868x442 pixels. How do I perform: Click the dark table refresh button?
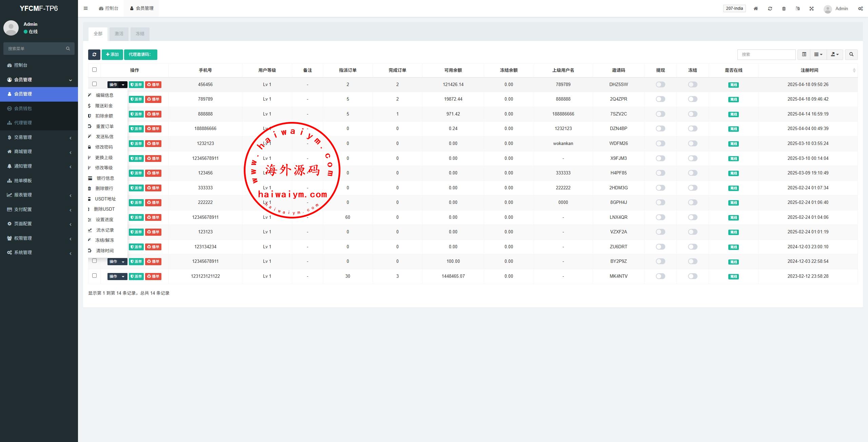(x=94, y=55)
